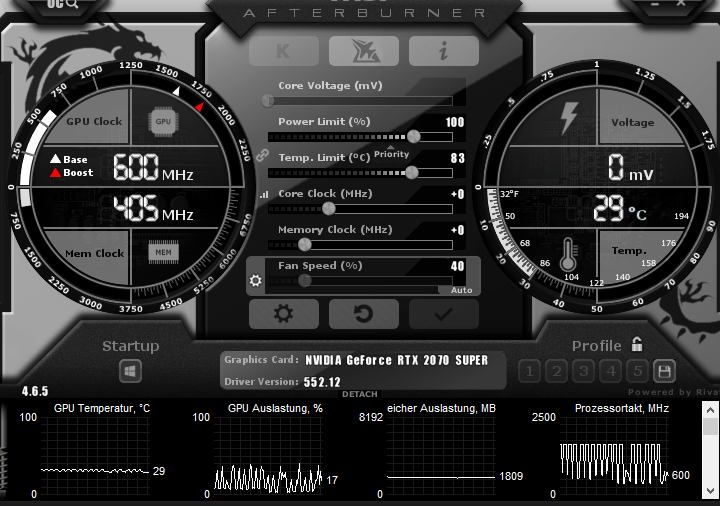Click the GPU chip icon in clock gauge
Screen dimensions: 720x506
(163, 122)
